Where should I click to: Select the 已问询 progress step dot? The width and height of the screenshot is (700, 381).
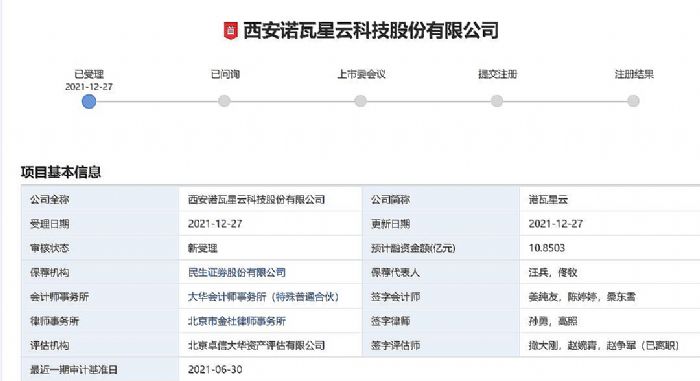(x=224, y=101)
